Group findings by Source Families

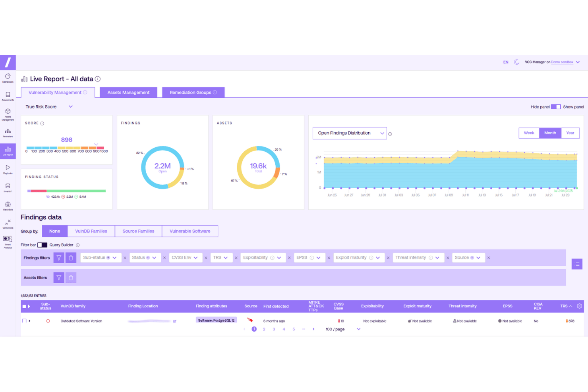138,231
